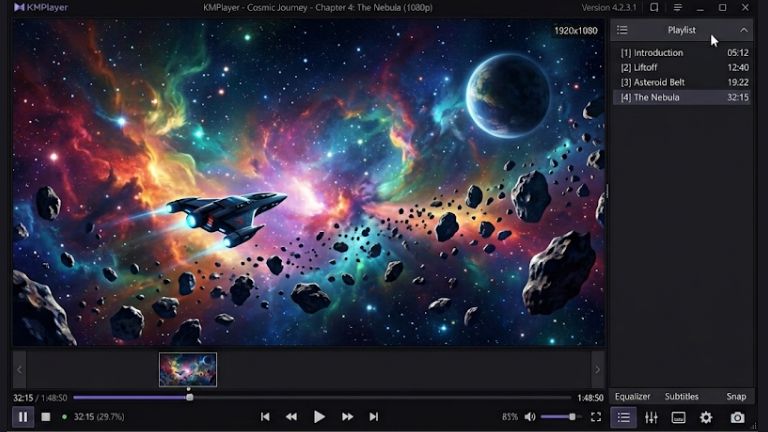Toggle the playlist panel button
The image size is (768, 432).
coord(624,417)
